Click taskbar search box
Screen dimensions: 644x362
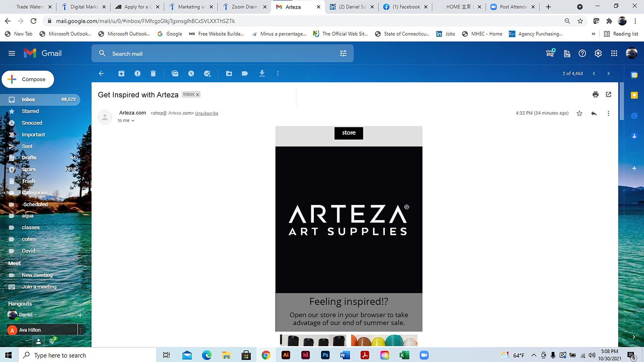coord(87,355)
